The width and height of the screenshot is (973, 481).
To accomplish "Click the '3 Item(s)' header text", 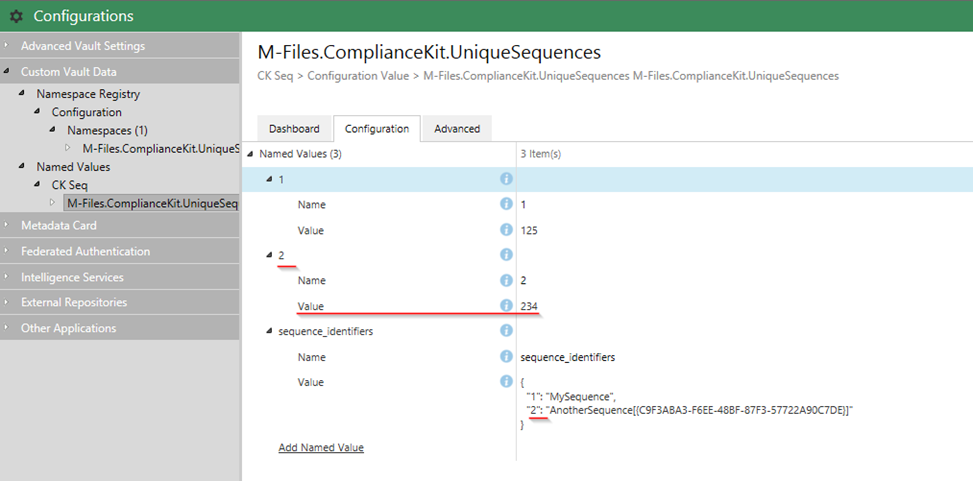I will pos(540,154).
